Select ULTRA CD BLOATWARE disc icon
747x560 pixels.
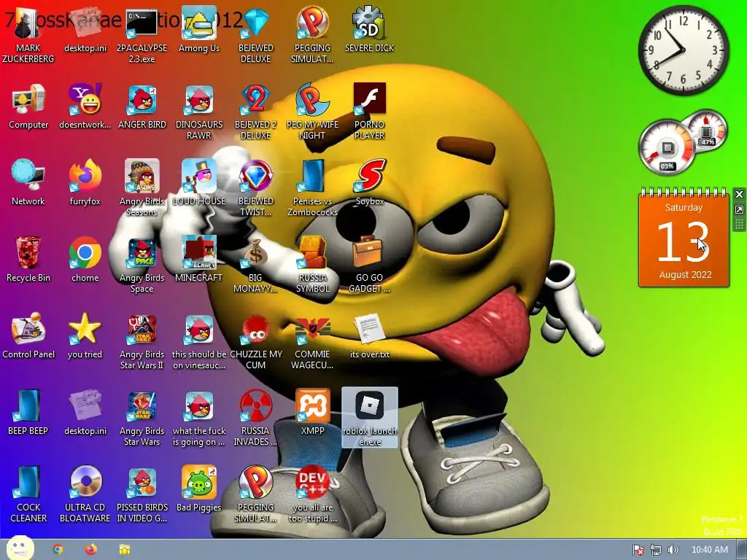click(x=85, y=494)
